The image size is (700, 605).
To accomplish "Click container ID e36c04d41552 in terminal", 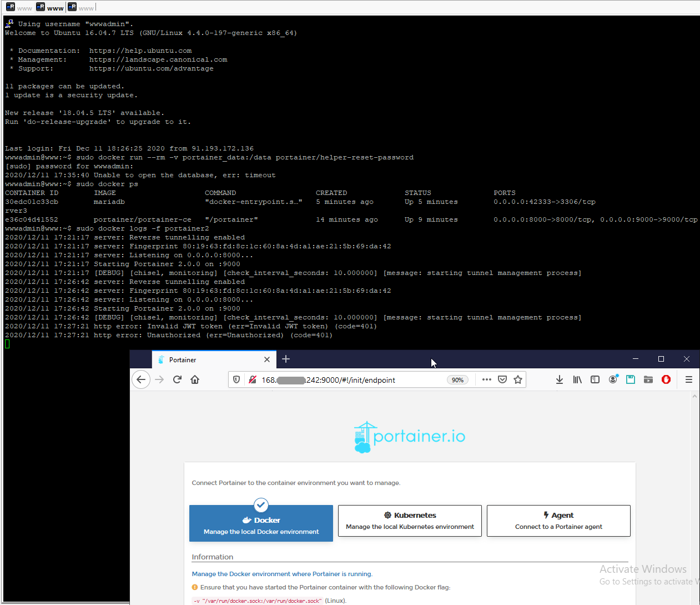I will (x=32, y=219).
